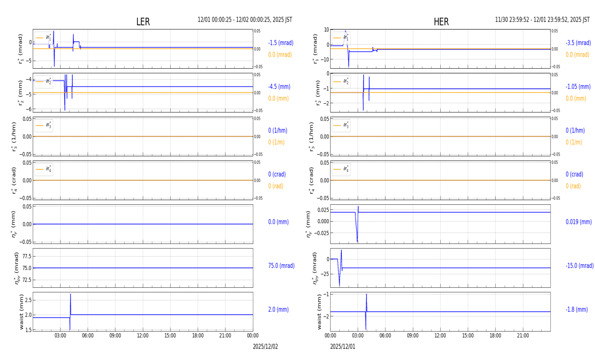Click the orange 0.0 (mrad) value beside LER

click(x=280, y=55)
